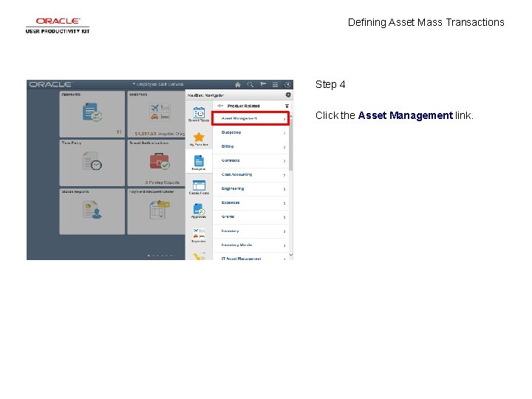Open the Employee Self Service homepage dropdown

(158, 84)
